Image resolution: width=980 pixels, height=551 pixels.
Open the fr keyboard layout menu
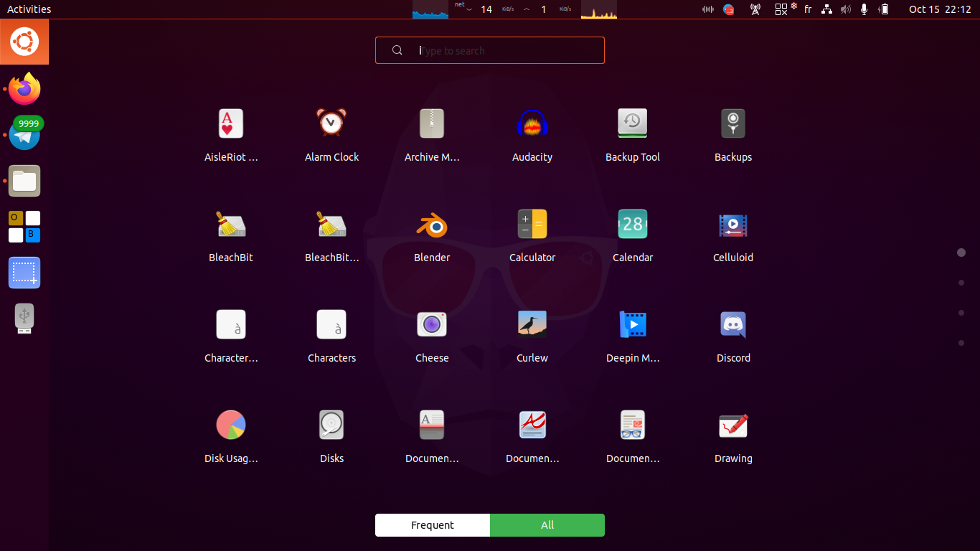808,9
